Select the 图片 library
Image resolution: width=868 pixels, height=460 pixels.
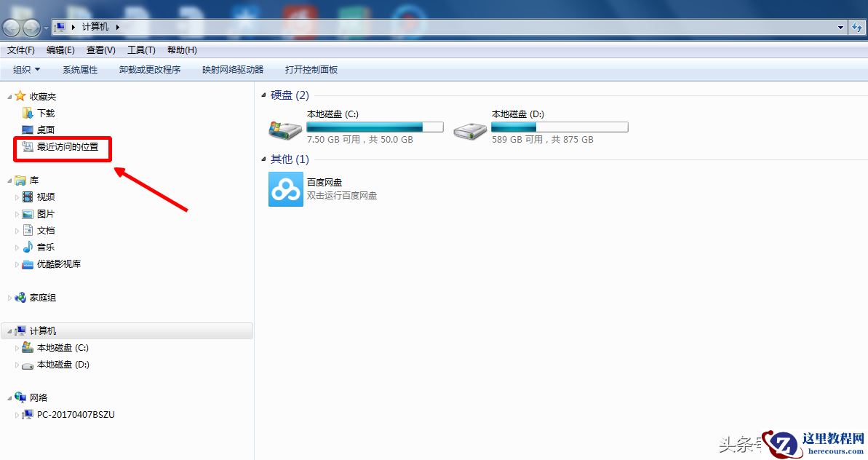(46, 214)
